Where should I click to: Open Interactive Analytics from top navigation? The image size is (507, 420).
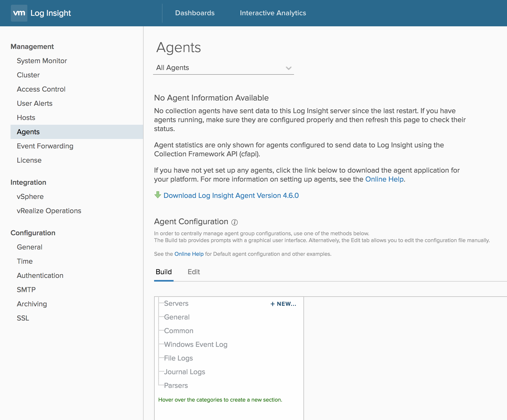click(x=273, y=13)
